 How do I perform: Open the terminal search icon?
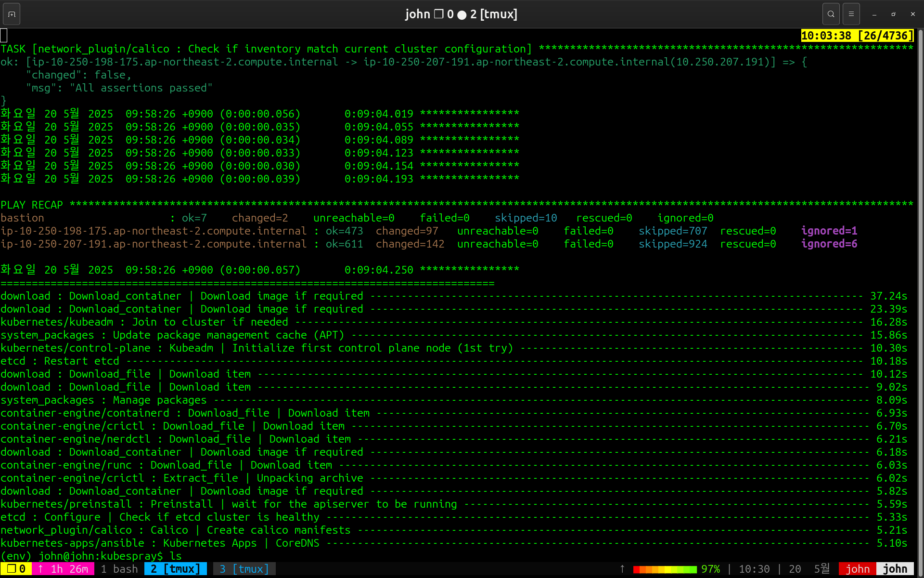tap(831, 14)
